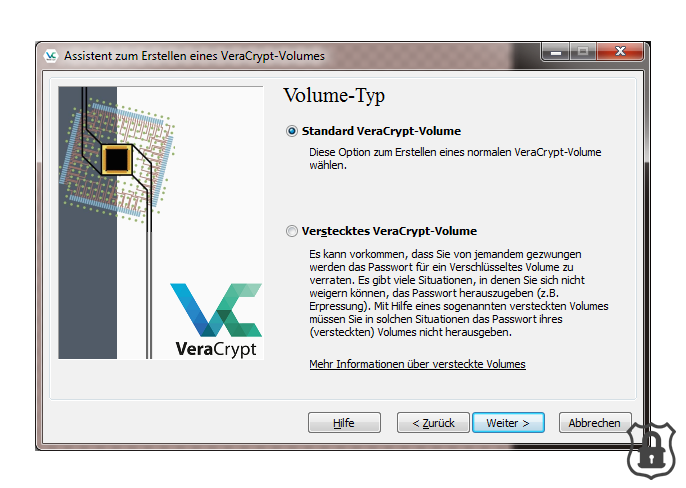Select Verstecktes VeraCrypt-Volume radio button

[x=292, y=231]
